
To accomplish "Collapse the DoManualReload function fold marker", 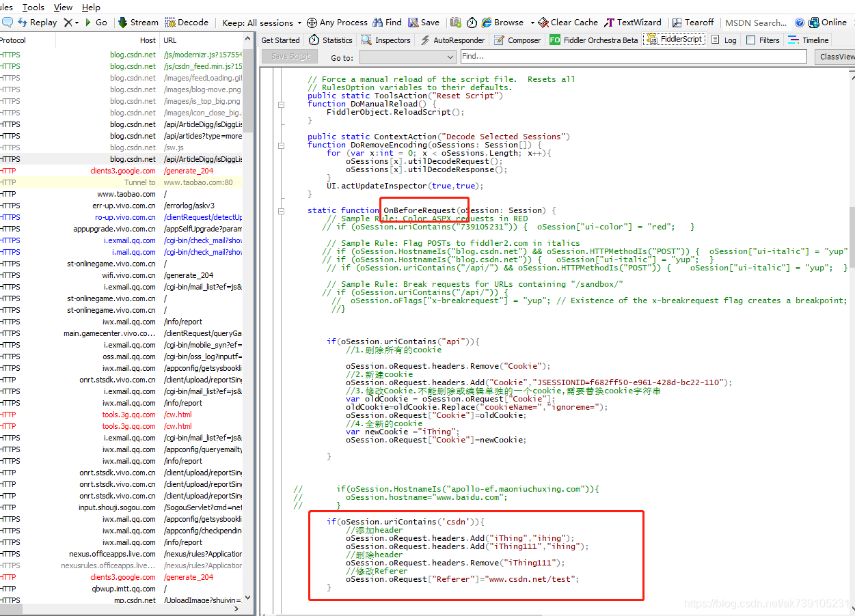I will pos(281,104).
